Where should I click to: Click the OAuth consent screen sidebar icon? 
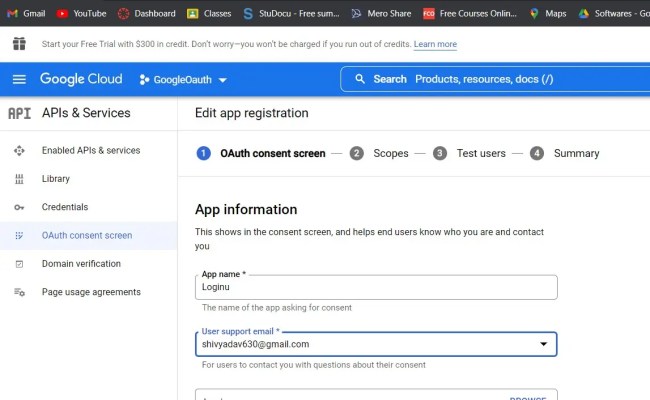tap(19, 235)
